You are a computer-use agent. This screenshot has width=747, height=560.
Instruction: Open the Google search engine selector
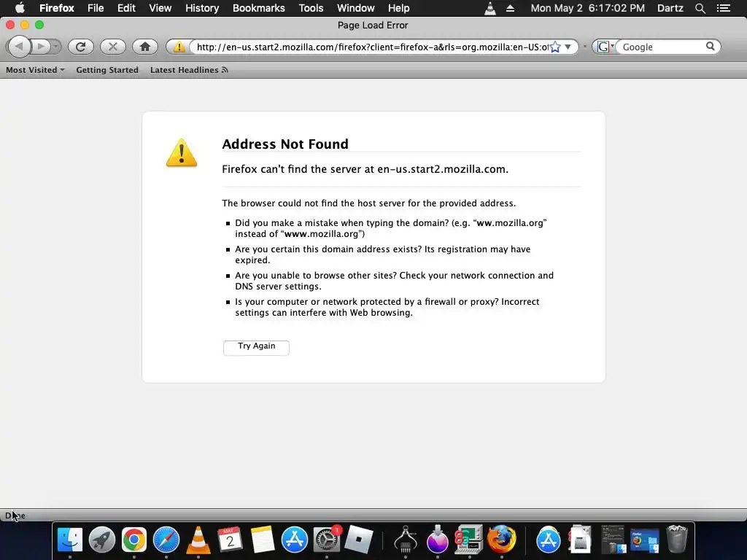[605, 47]
